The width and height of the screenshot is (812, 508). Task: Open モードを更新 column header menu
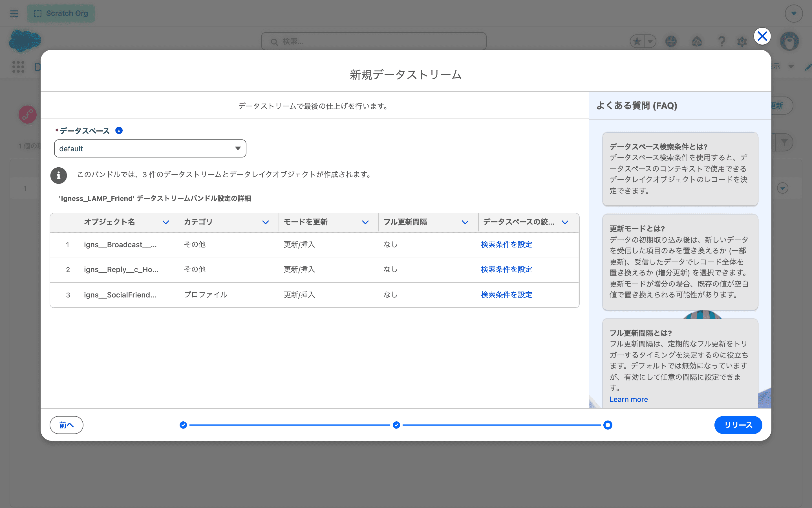[x=365, y=222]
